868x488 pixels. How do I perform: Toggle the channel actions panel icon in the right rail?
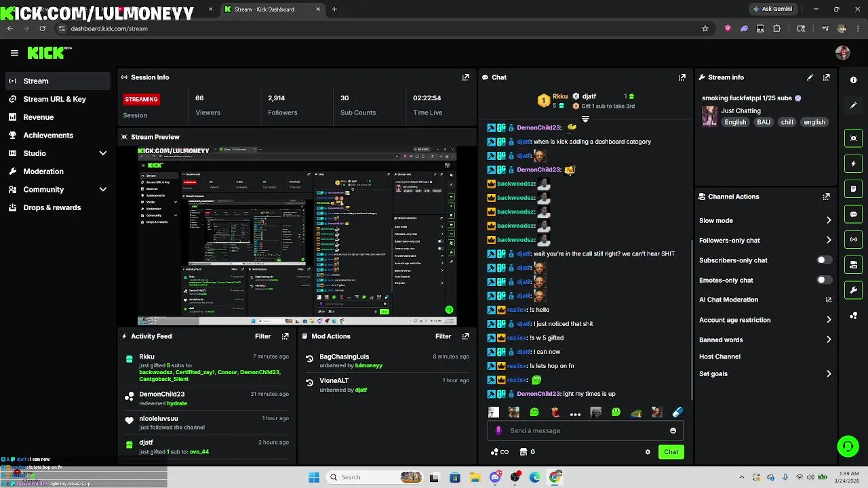pyautogui.click(x=853, y=264)
